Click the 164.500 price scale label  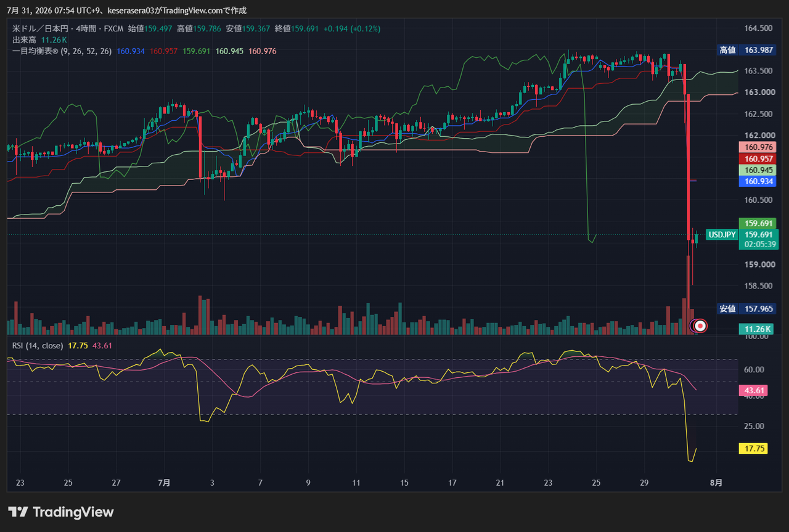point(758,28)
